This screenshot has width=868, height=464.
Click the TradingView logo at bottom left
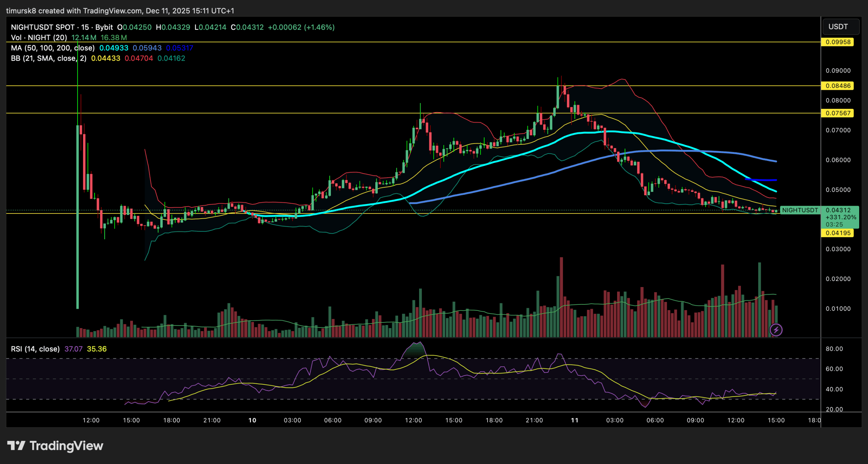55,446
